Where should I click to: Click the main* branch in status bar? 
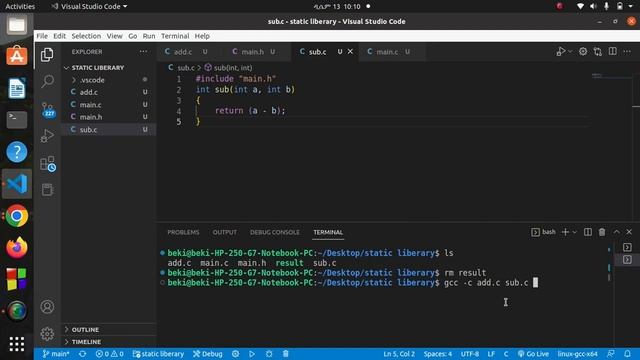click(x=56, y=354)
